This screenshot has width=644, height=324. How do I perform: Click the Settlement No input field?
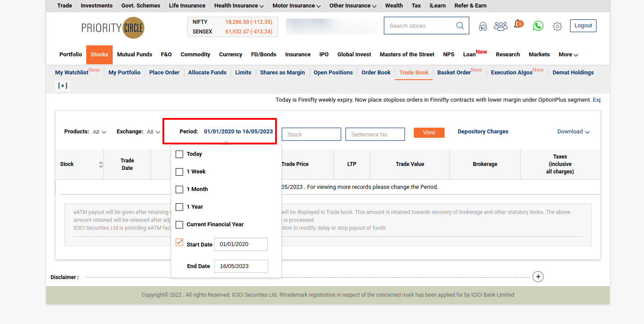(x=375, y=134)
